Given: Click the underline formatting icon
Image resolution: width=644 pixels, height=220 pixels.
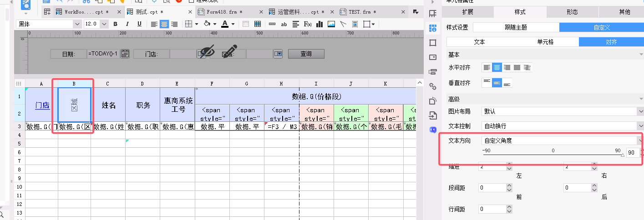Looking at the screenshot, I should [x=139, y=24].
